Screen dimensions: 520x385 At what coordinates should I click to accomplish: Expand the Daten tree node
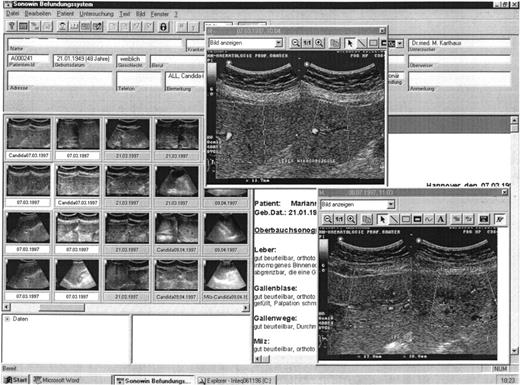click(x=7, y=319)
